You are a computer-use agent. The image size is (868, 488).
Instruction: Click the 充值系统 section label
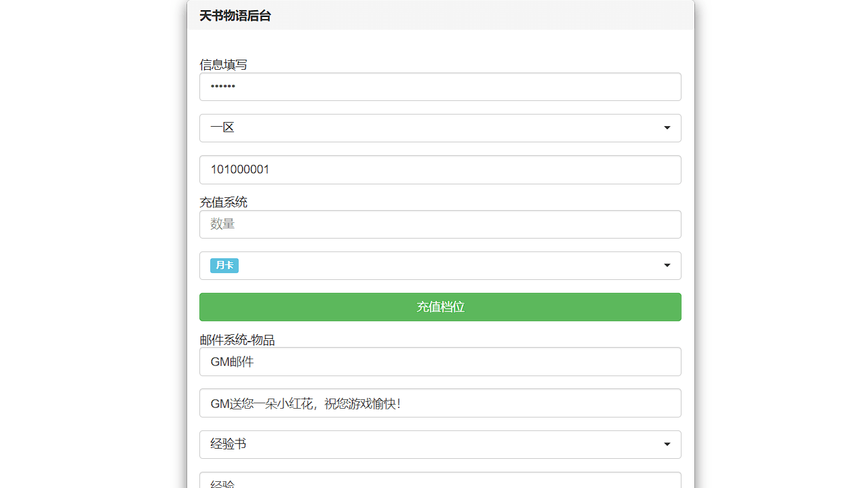click(222, 201)
